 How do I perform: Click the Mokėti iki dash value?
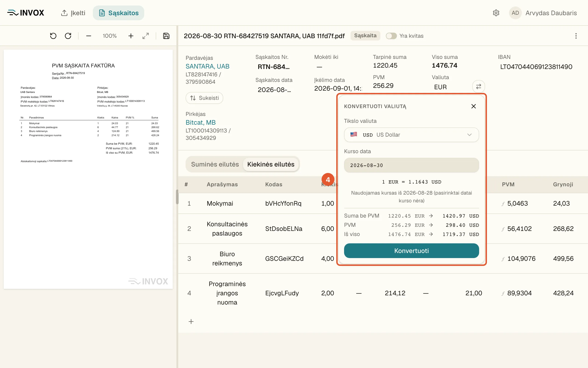tap(319, 67)
